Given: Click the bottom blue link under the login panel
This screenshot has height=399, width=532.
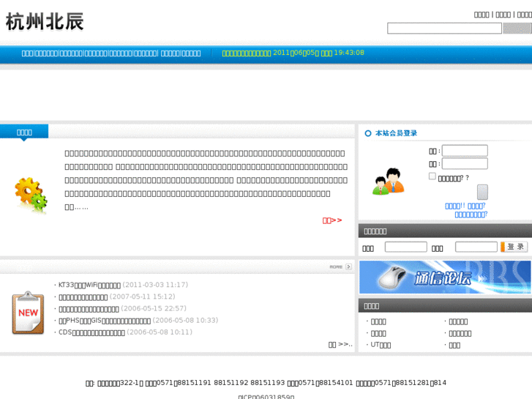Looking at the screenshot, I should pyautogui.click(x=471, y=215).
